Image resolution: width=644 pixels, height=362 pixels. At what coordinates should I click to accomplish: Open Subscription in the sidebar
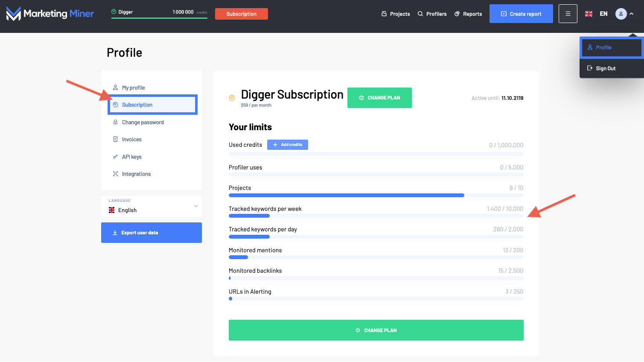152,105
